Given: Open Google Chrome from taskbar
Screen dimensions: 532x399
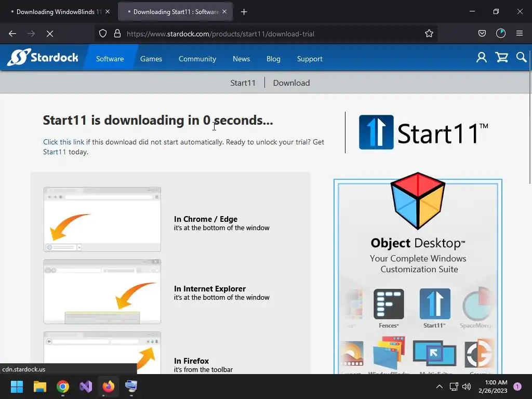Looking at the screenshot, I should tap(63, 387).
